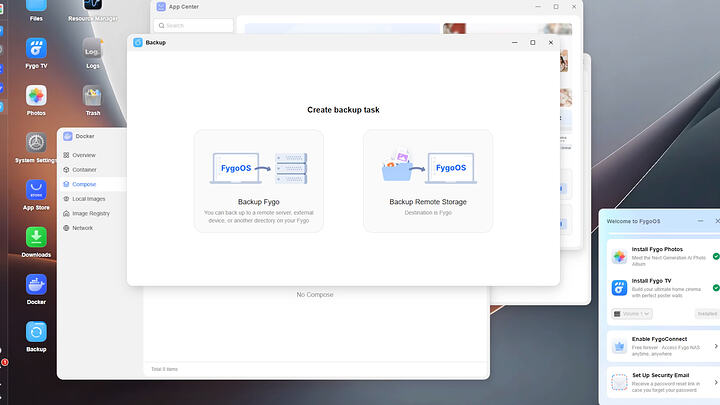Screen dimensions: 720x405
Task: Open the Files desktop icon
Action: click(x=36, y=6)
